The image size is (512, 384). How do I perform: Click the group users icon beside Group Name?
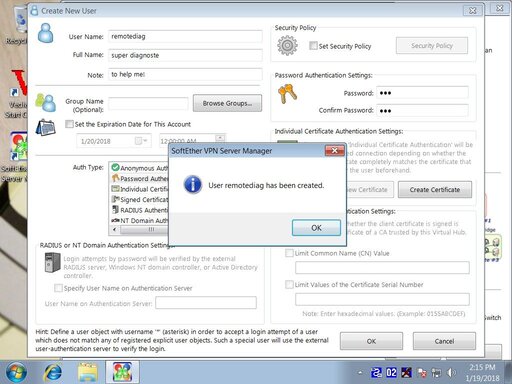(46, 103)
